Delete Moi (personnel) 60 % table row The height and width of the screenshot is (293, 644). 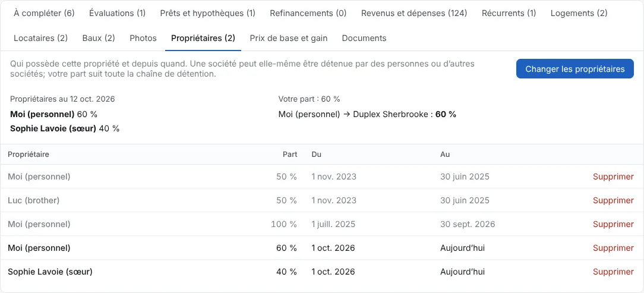613,248
